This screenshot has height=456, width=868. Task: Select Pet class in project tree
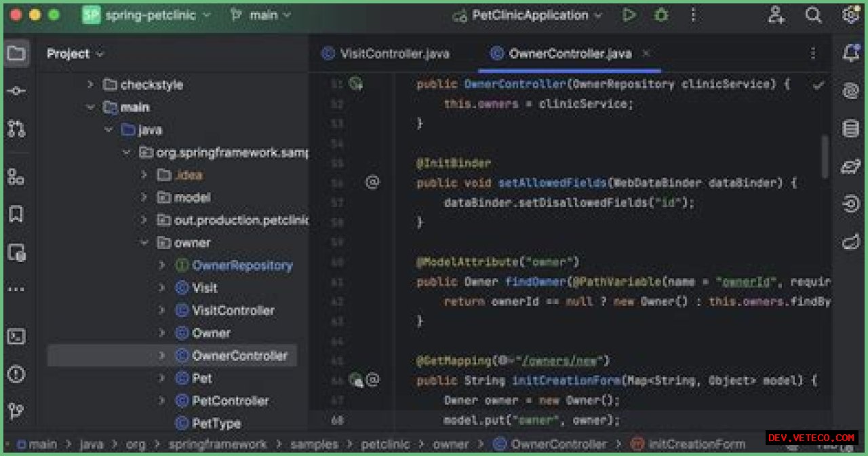pos(202,378)
